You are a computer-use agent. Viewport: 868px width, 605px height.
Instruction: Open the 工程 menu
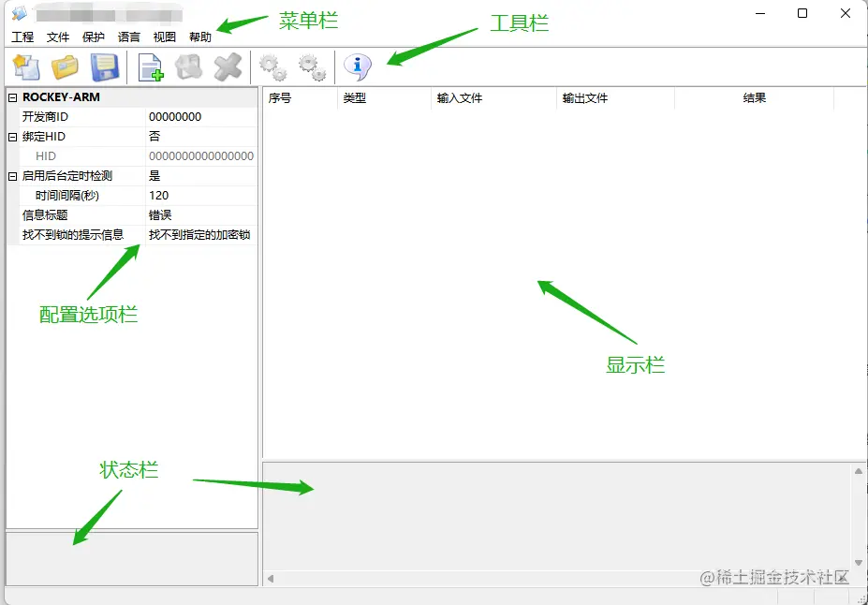pos(22,37)
